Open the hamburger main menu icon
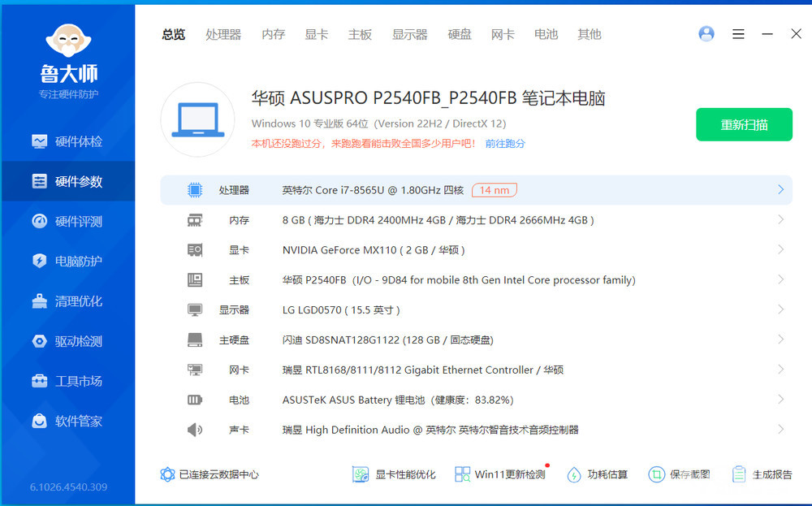Screen dimensions: 812x506 coord(738,34)
